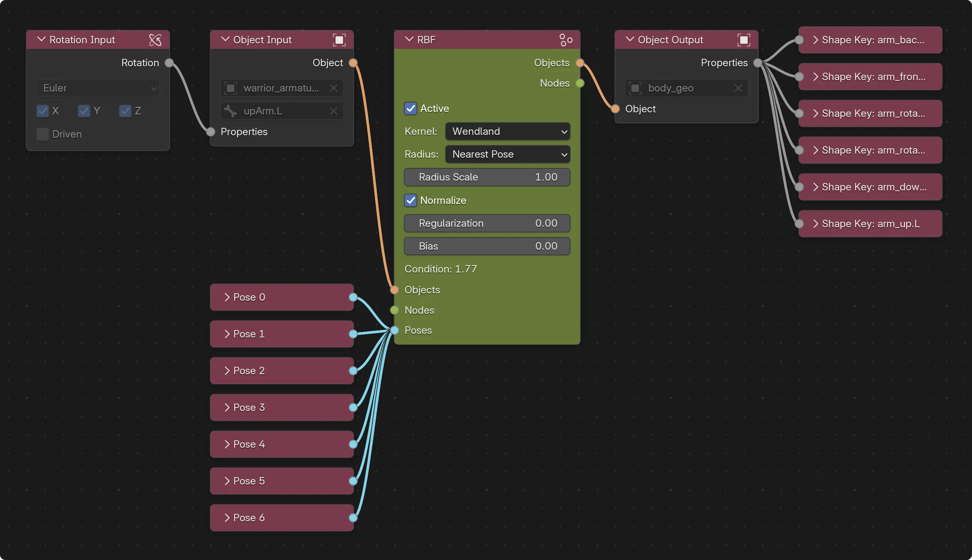The height and width of the screenshot is (560, 972).
Task: Click the Object Output Properties socket
Action: (x=758, y=62)
